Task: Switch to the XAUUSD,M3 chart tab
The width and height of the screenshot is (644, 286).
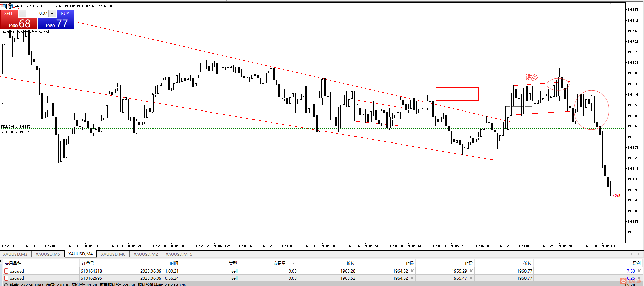Action: coord(15,254)
